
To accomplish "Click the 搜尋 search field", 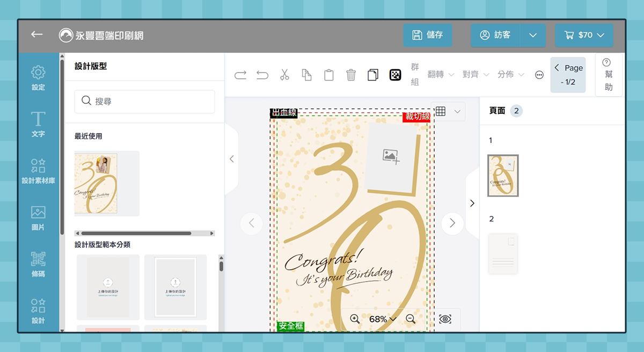I will click(x=144, y=101).
